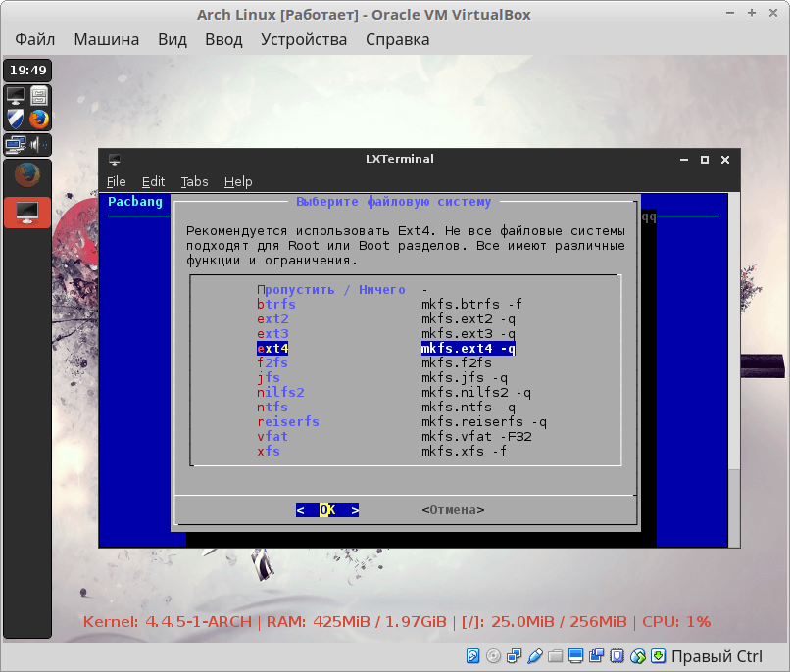Open the Устройства menu in VirtualBox
The width and height of the screenshot is (790, 672).
(304, 39)
